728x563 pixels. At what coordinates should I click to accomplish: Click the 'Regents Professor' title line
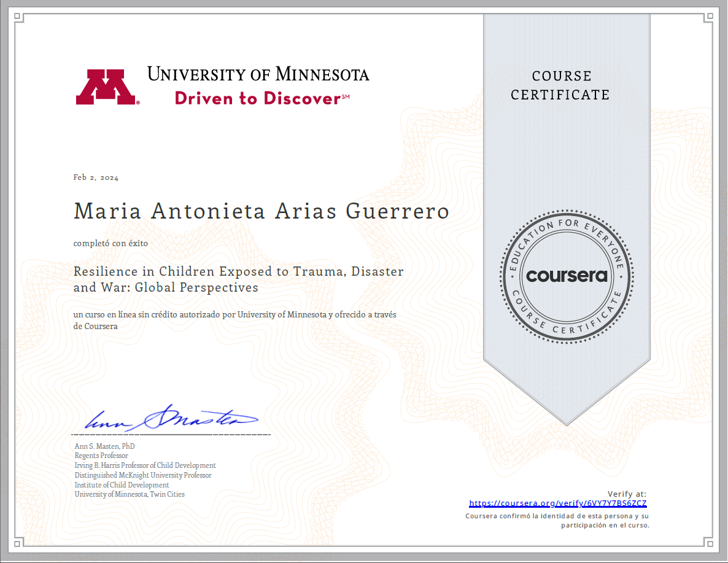[101, 456]
